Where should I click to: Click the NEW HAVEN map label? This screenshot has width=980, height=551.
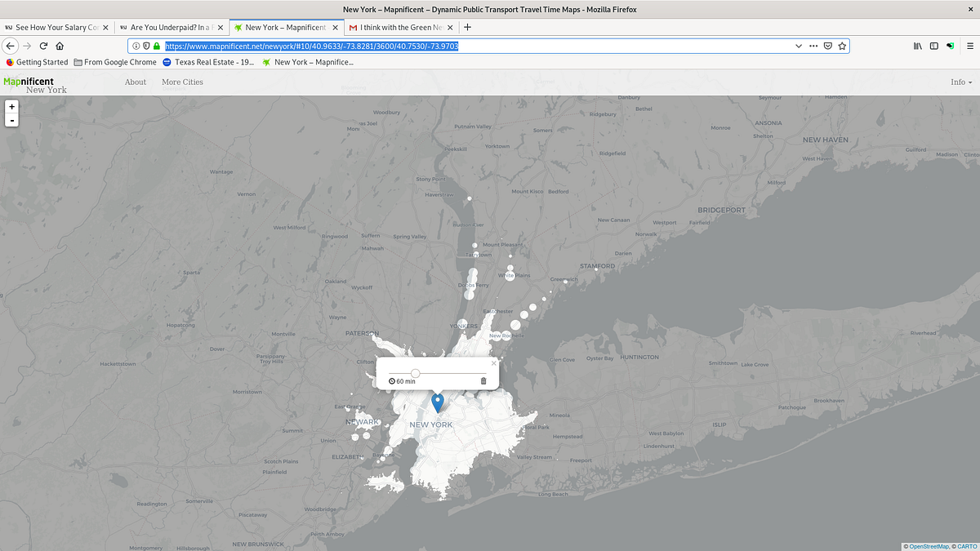825,140
